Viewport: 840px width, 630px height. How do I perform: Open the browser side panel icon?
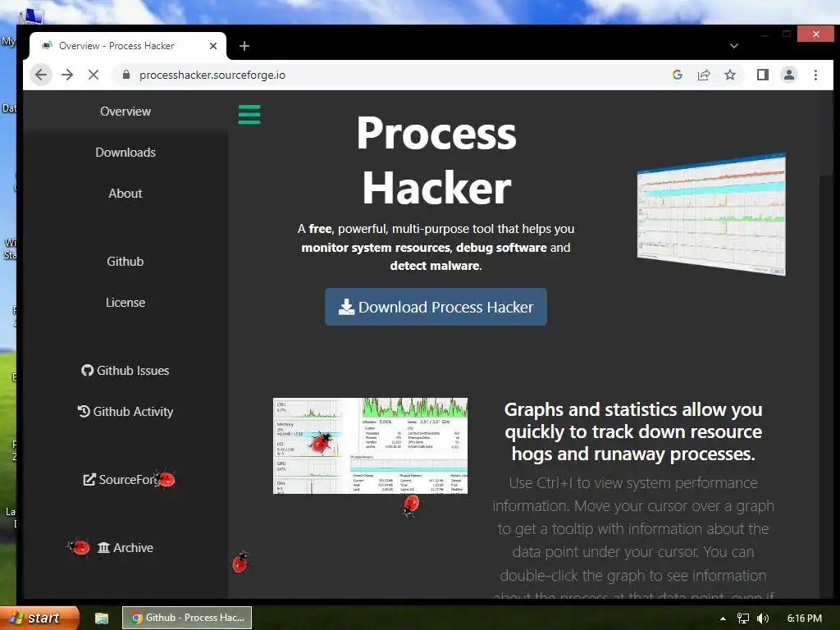click(762, 75)
